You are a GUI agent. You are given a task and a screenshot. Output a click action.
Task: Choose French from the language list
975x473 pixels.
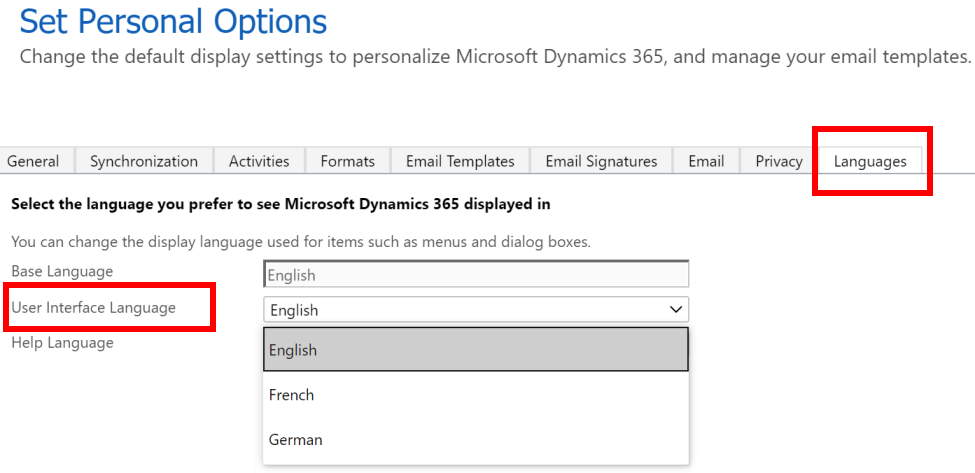click(x=476, y=395)
